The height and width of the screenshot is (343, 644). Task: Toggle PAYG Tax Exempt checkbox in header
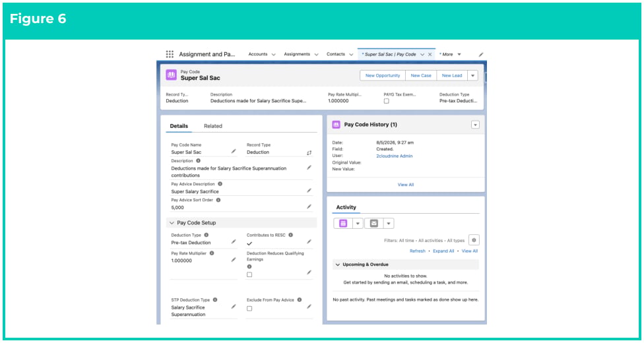387,101
